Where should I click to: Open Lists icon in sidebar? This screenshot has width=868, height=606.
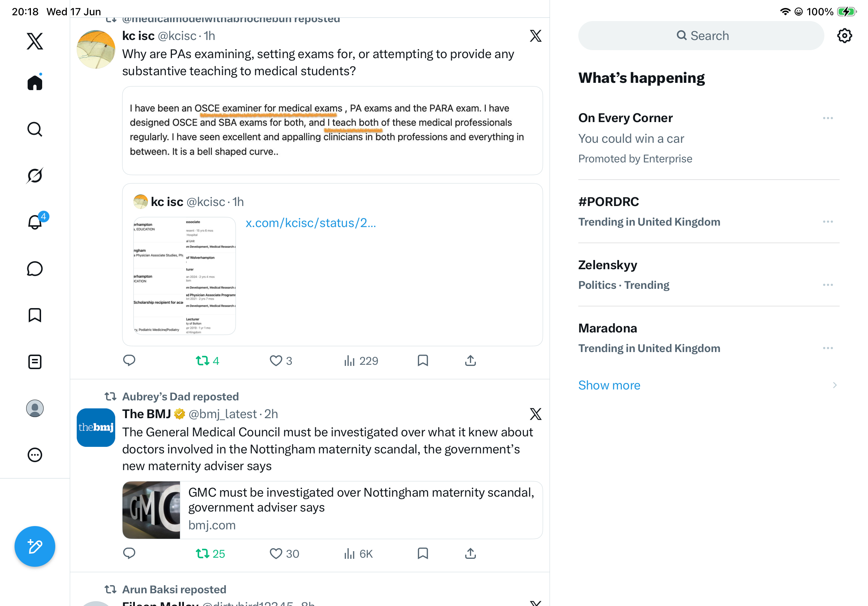click(x=35, y=362)
